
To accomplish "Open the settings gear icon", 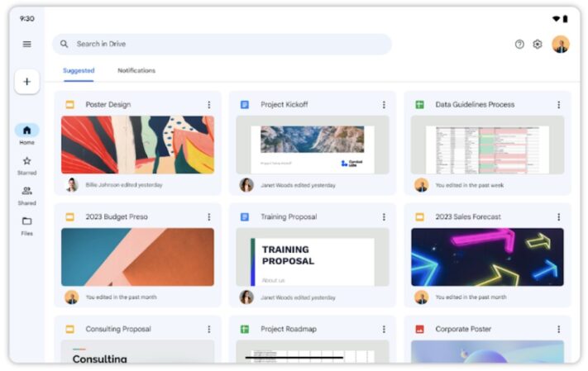I will pos(538,45).
